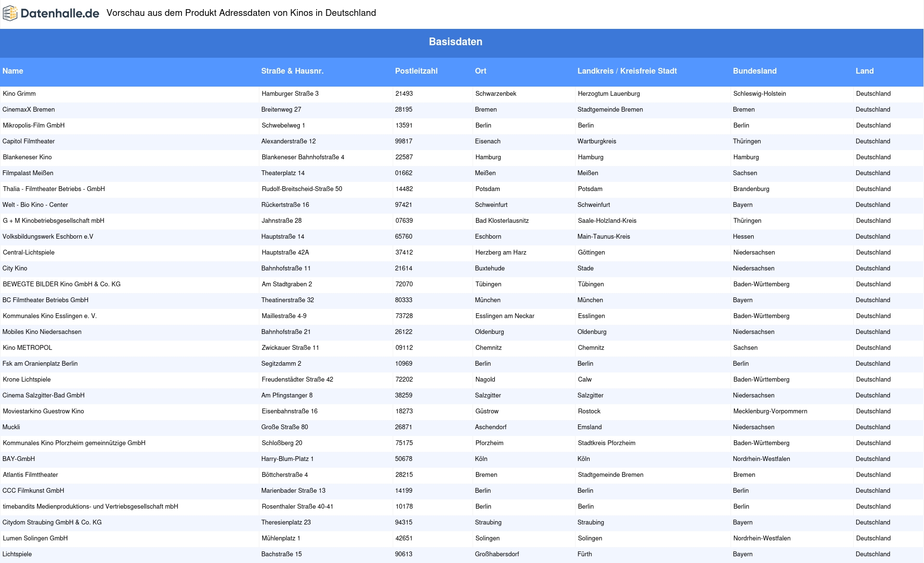This screenshot has width=924, height=563.
Task: Click the Blankeneser Kino name
Action: pyautogui.click(x=27, y=157)
